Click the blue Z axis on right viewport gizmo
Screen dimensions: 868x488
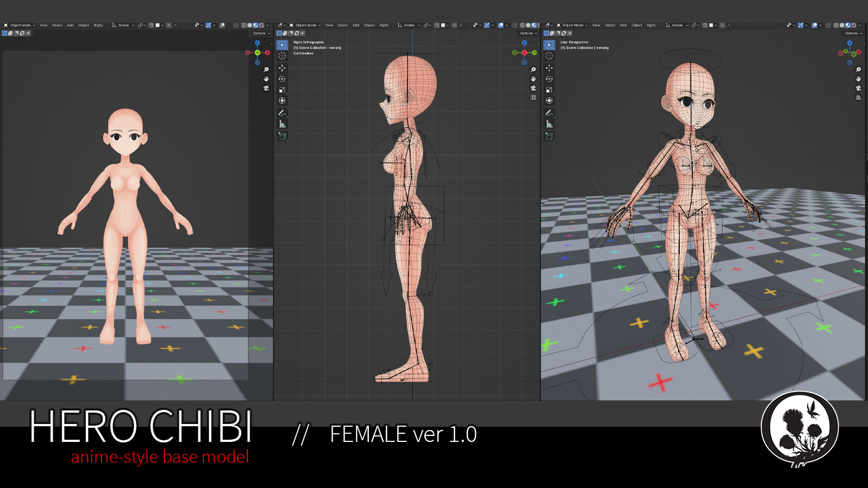click(850, 43)
